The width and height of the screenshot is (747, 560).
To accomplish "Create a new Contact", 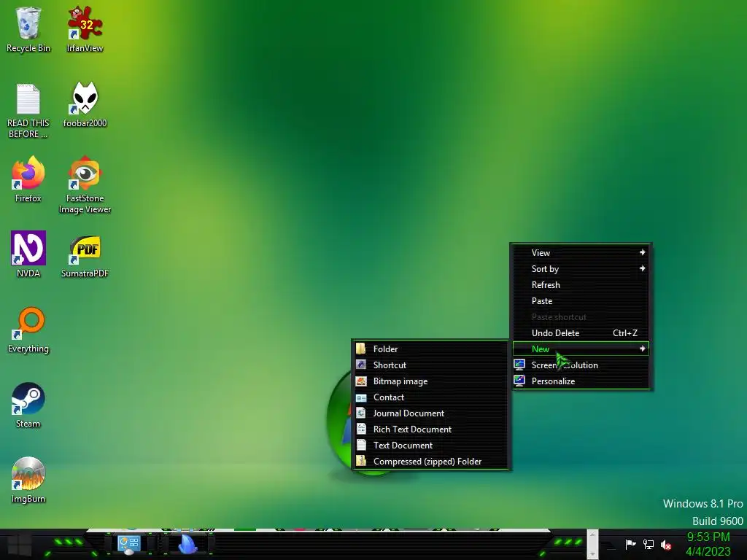I will (x=431, y=397).
